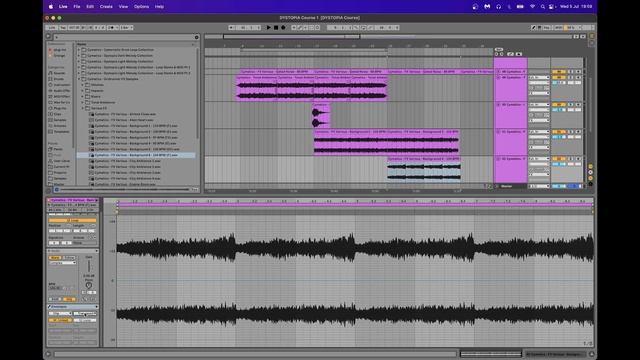The image size is (640, 360).
Task: Expand the Impacts folder in the browser
Action: (82, 91)
